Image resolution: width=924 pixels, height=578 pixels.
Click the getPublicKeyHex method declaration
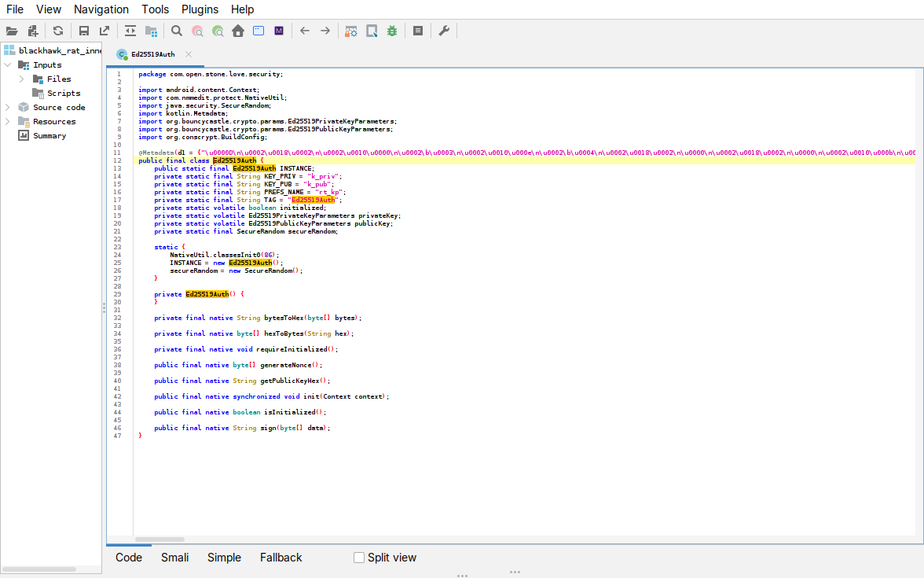242,381
